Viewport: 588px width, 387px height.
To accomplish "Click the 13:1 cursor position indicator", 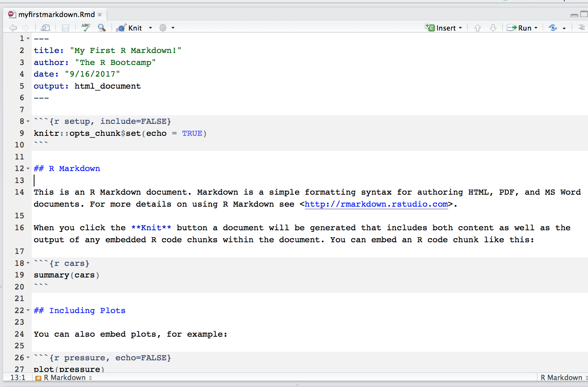I will pyautogui.click(x=18, y=378).
